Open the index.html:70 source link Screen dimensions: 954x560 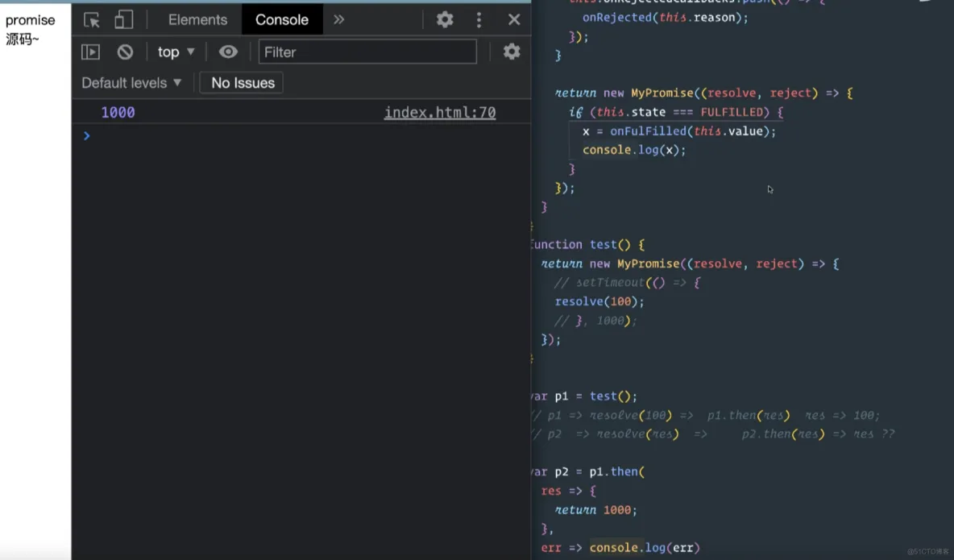point(440,112)
